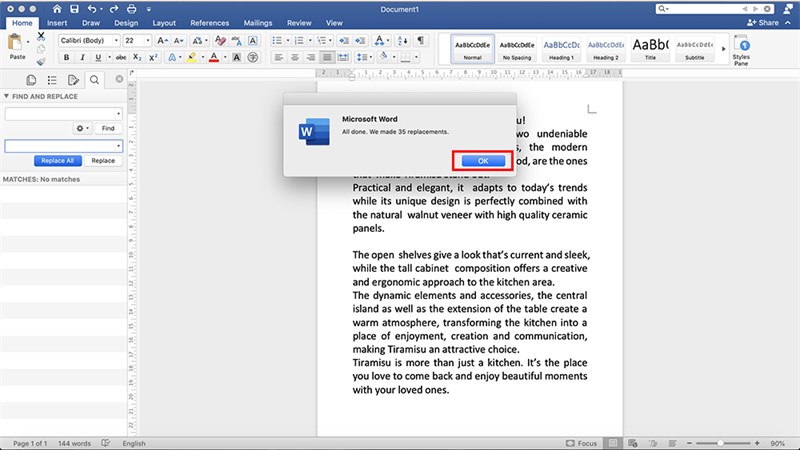800x450 pixels.
Task: Click the Format Painter brush icon
Action: 41,62
